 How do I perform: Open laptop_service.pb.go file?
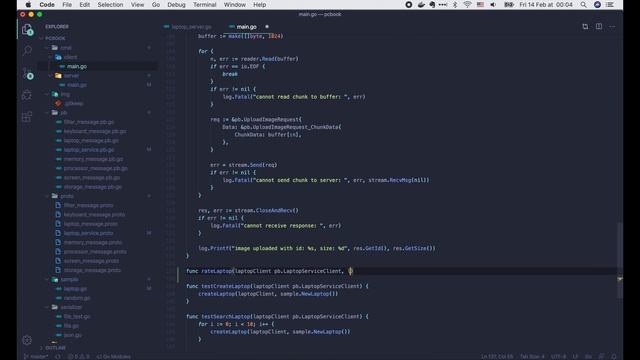click(x=89, y=150)
